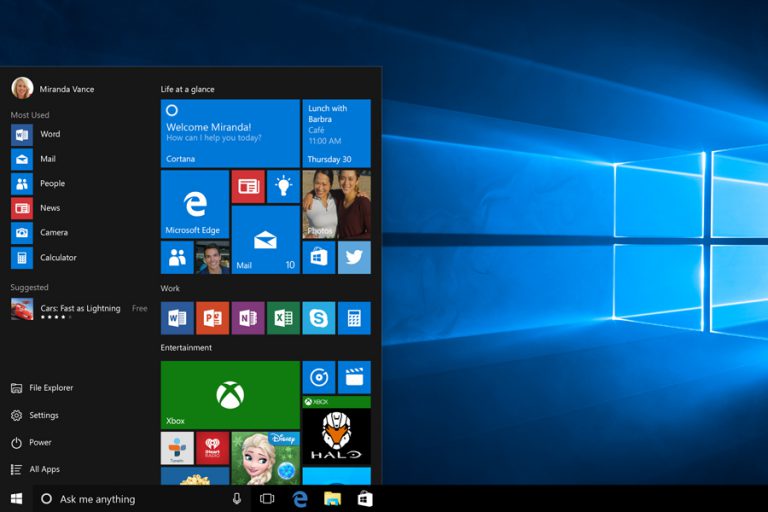
Task: Launch the Xbox tile
Action: [230, 395]
